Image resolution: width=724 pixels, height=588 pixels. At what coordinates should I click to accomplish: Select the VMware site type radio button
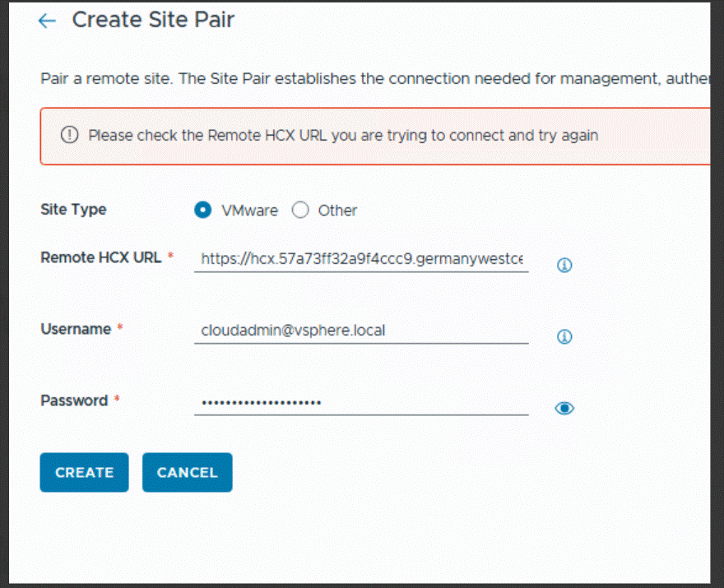coord(202,210)
